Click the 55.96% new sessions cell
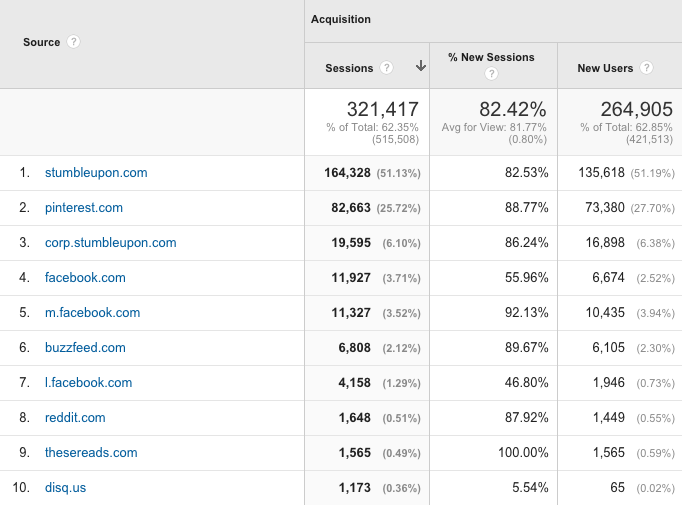This screenshot has height=505, width=682. pos(526,278)
